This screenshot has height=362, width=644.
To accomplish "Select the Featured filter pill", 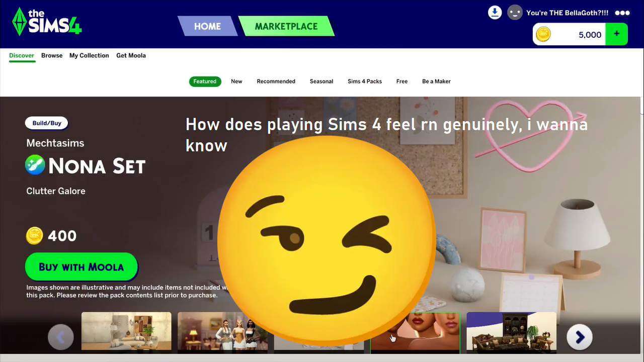I will [205, 81].
